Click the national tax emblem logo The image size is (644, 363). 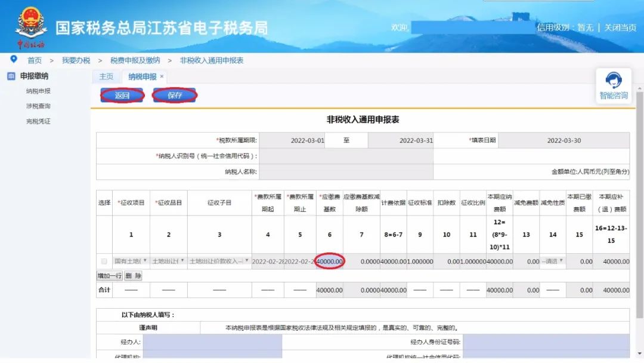click(x=30, y=27)
